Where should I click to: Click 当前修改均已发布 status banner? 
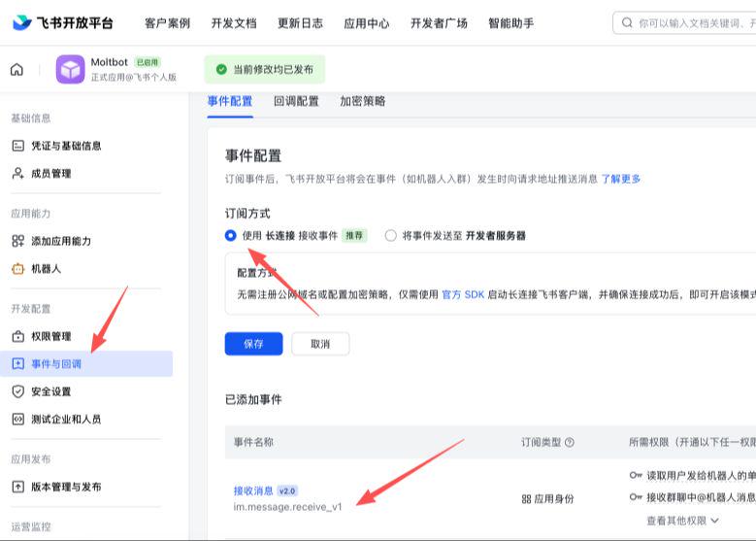pos(265,70)
